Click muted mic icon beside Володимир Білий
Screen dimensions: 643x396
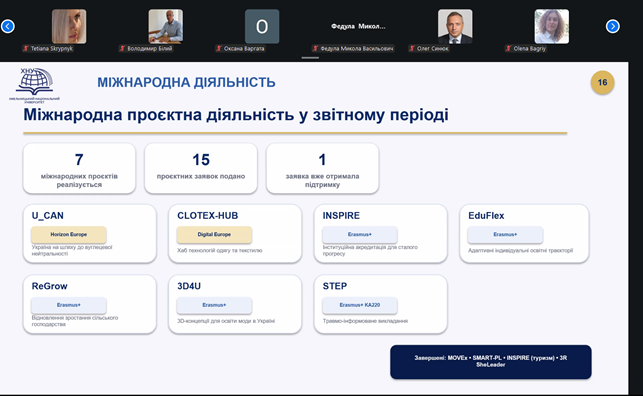click(122, 48)
